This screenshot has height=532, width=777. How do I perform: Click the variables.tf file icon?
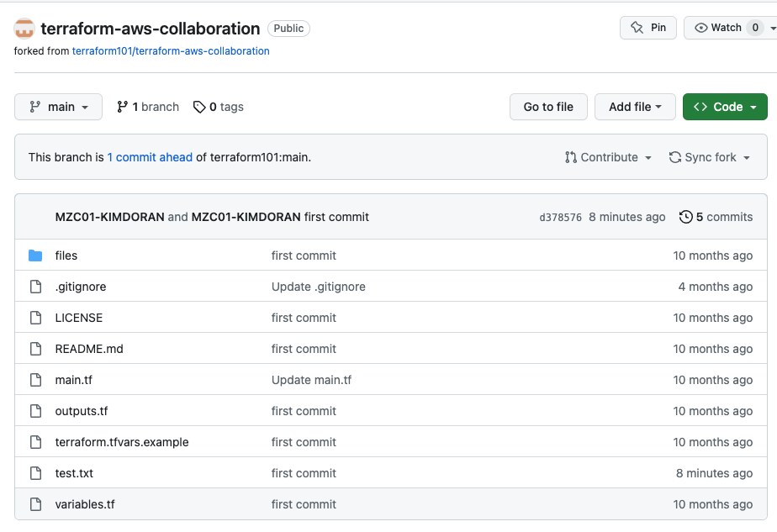tap(35, 504)
